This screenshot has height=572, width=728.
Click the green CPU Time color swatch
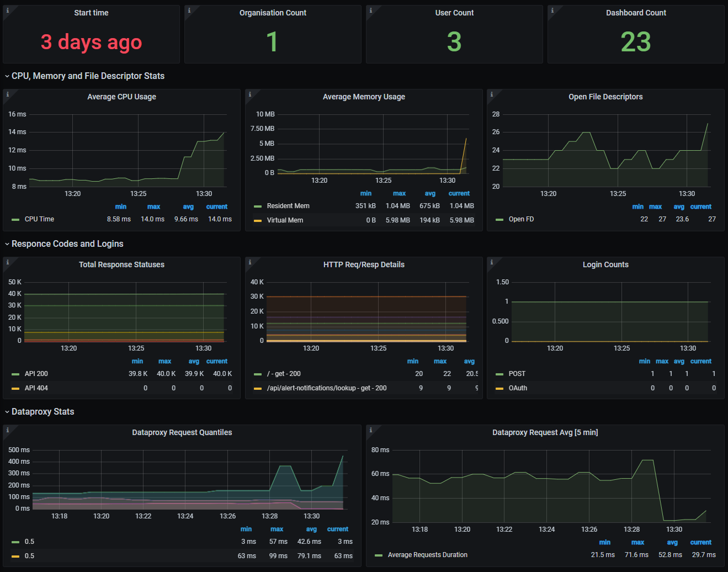coord(15,220)
